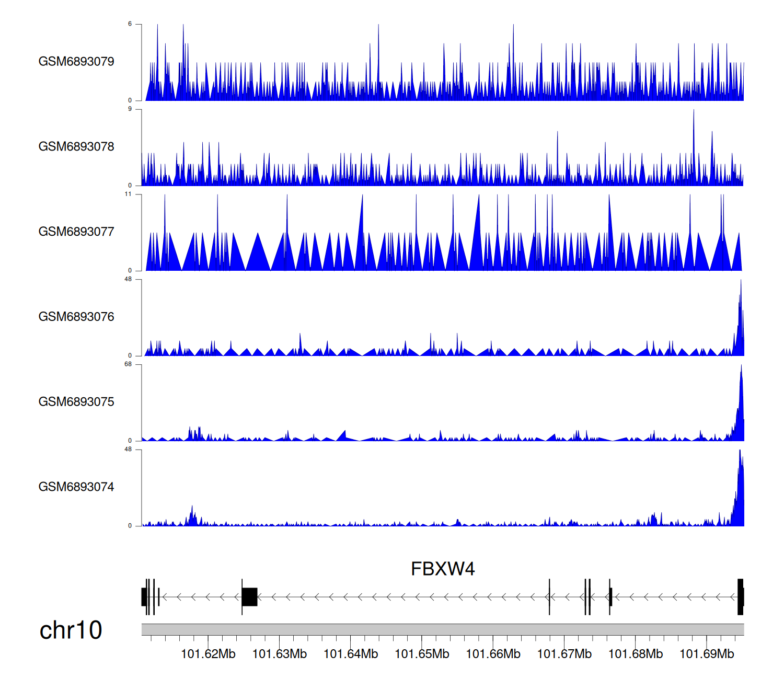Click the GSM6893079 track label

click(76, 62)
